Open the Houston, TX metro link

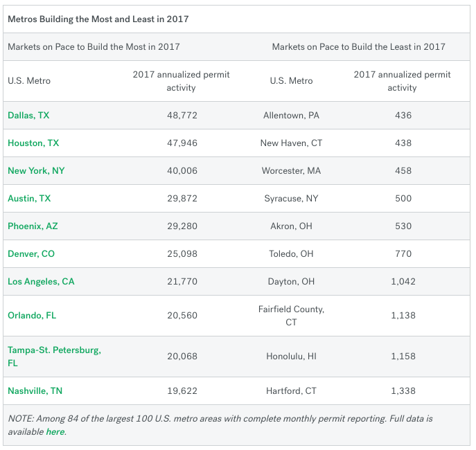[33, 143]
